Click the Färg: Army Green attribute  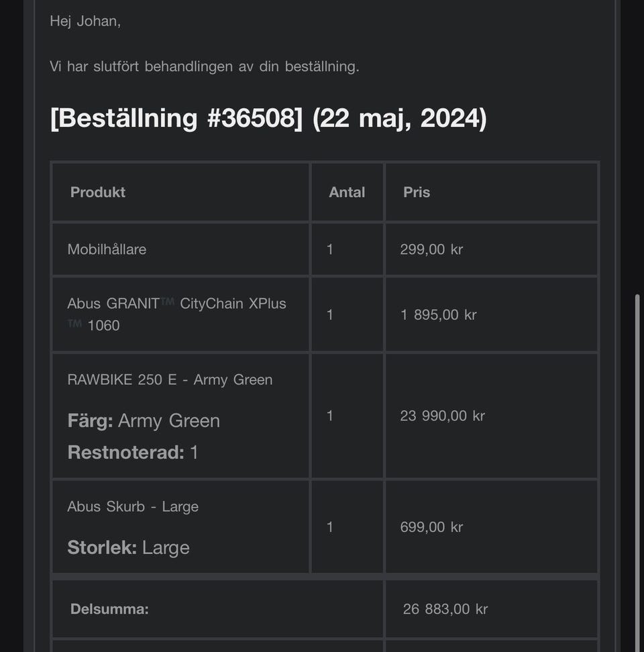click(144, 421)
